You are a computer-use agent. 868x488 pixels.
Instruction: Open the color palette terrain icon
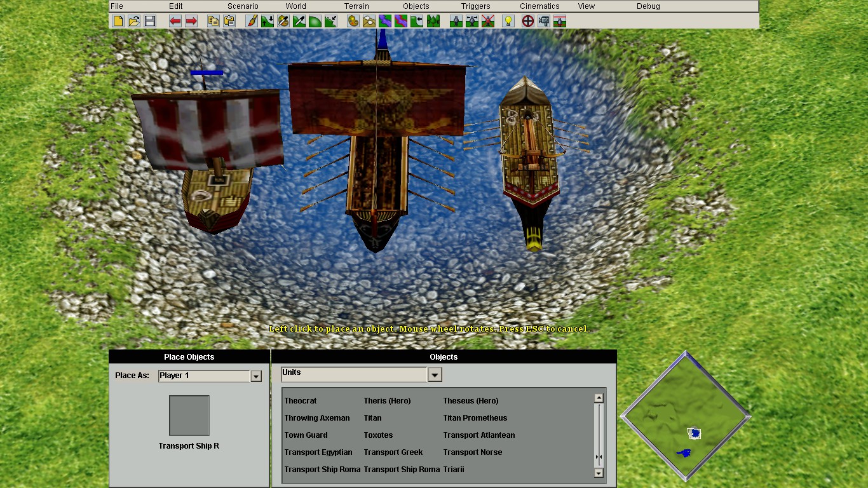[353, 21]
